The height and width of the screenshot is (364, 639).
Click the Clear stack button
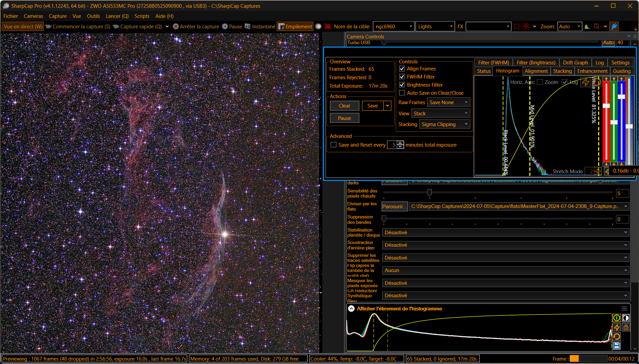coord(344,105)
